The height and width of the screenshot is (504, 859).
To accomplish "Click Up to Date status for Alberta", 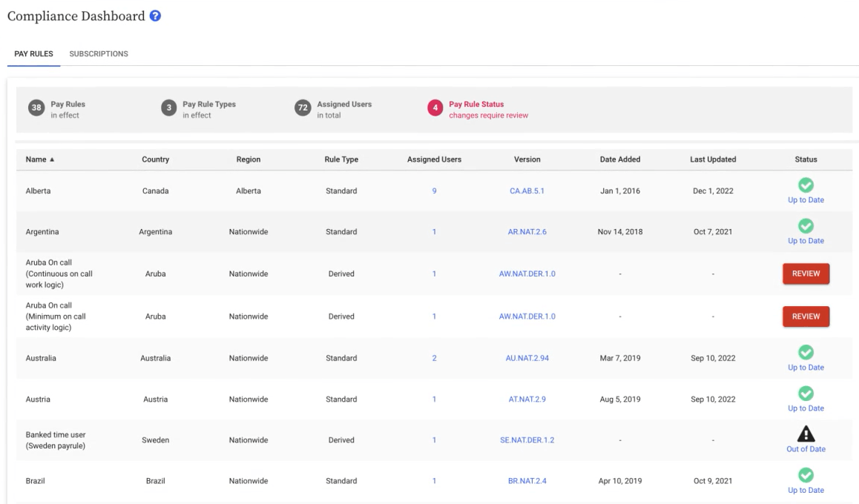I will [x=806, y=200].
